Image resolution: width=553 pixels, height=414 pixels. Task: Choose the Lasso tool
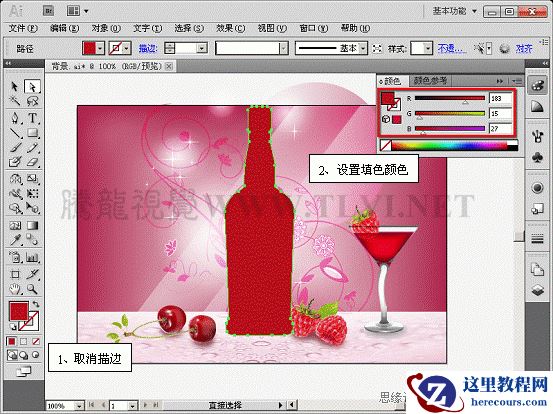(32, 101)
